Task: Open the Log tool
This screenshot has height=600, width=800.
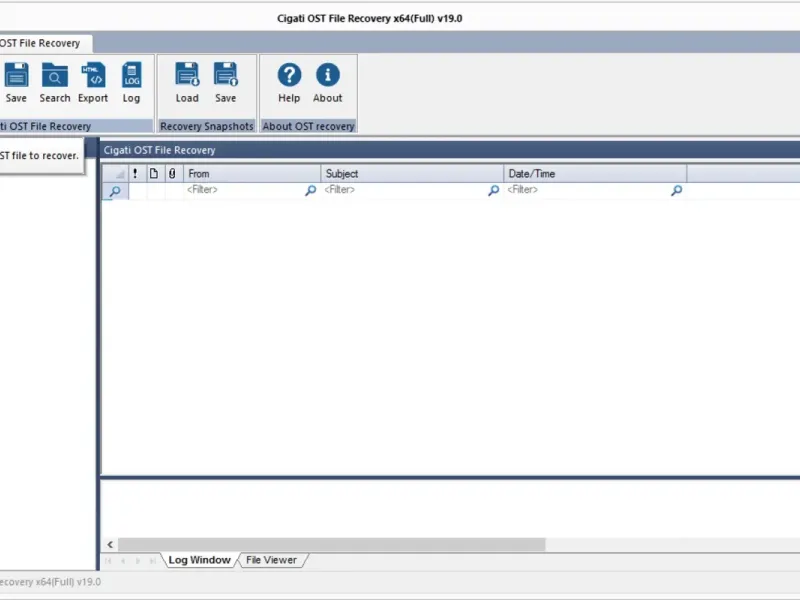Action: point(131,83)
